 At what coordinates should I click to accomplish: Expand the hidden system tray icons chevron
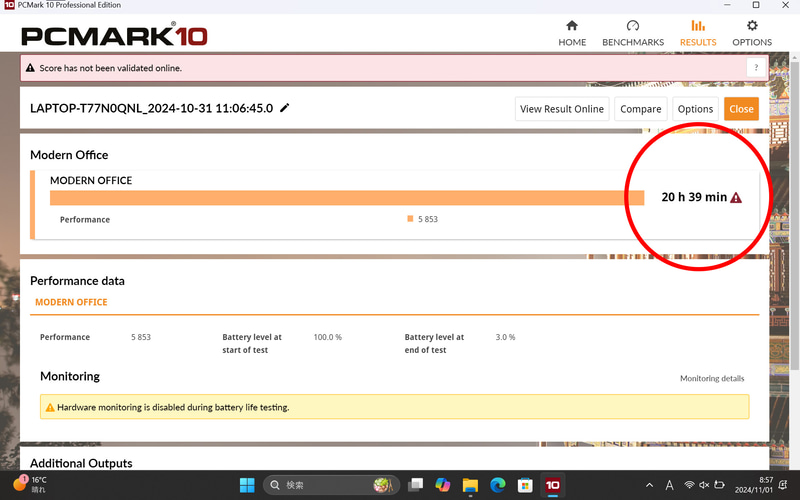tap(649, 485)
